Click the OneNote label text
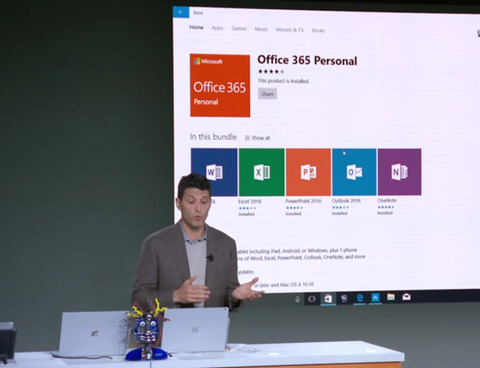480x368 pixels. tap(387, 200)
